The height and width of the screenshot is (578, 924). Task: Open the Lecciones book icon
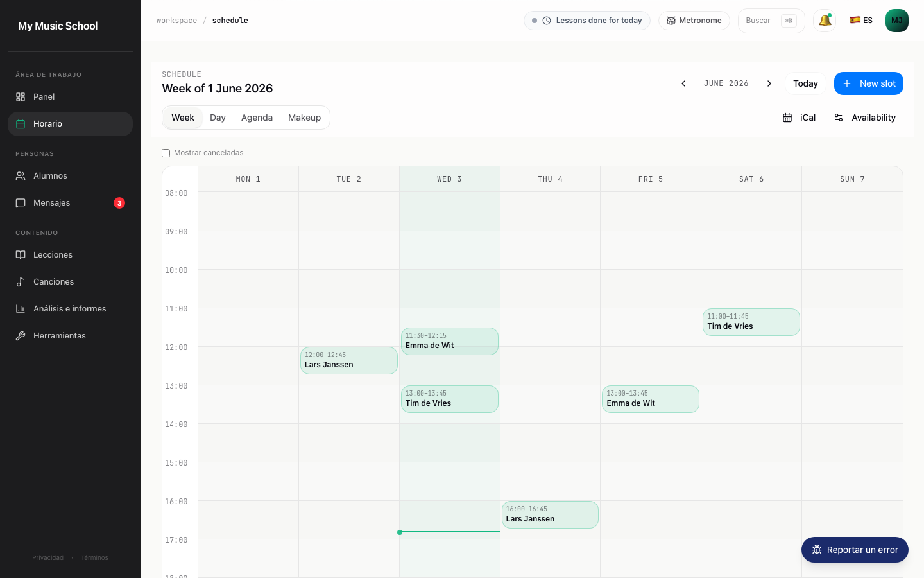21,255
